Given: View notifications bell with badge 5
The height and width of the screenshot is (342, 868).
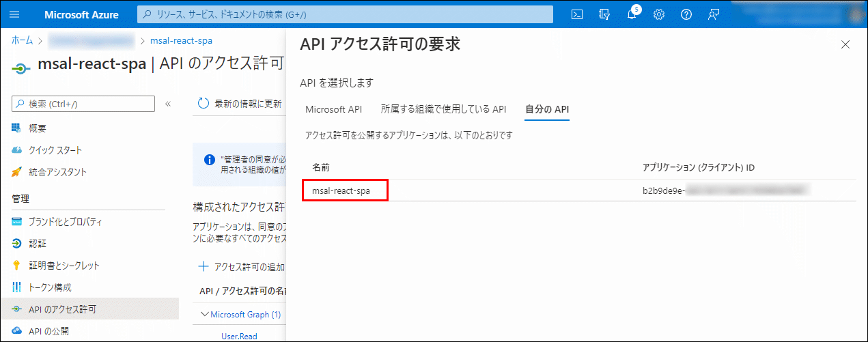Looking at the screenshot, I should 632,14.
